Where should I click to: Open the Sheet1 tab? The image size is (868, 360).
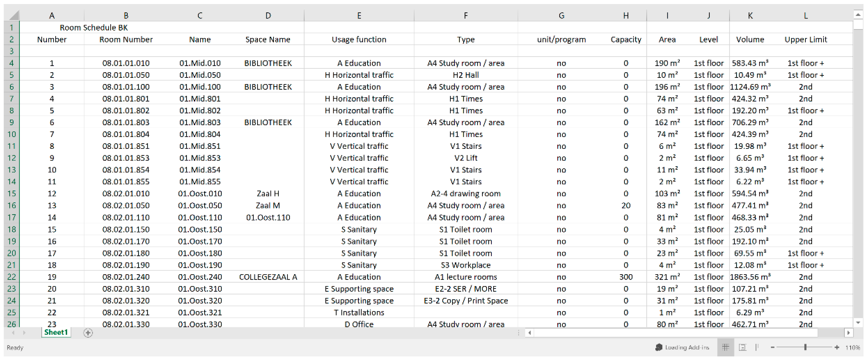pos(56,332)
